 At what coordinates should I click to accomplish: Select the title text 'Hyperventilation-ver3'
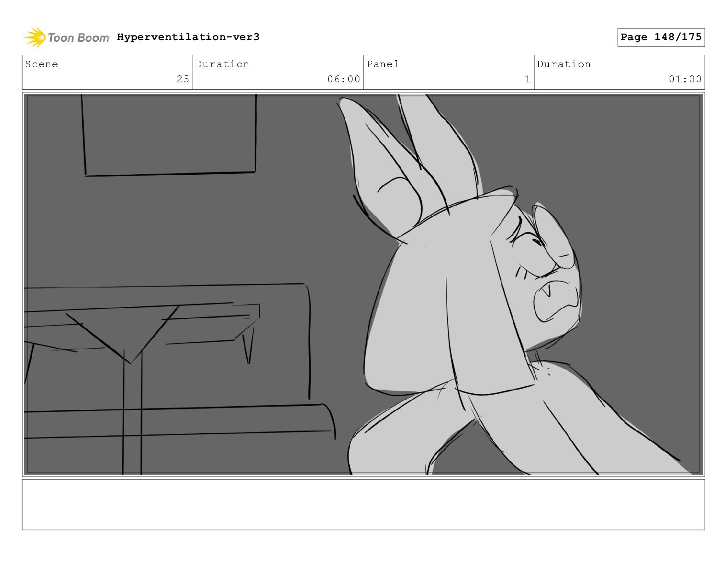coord(188,37)
